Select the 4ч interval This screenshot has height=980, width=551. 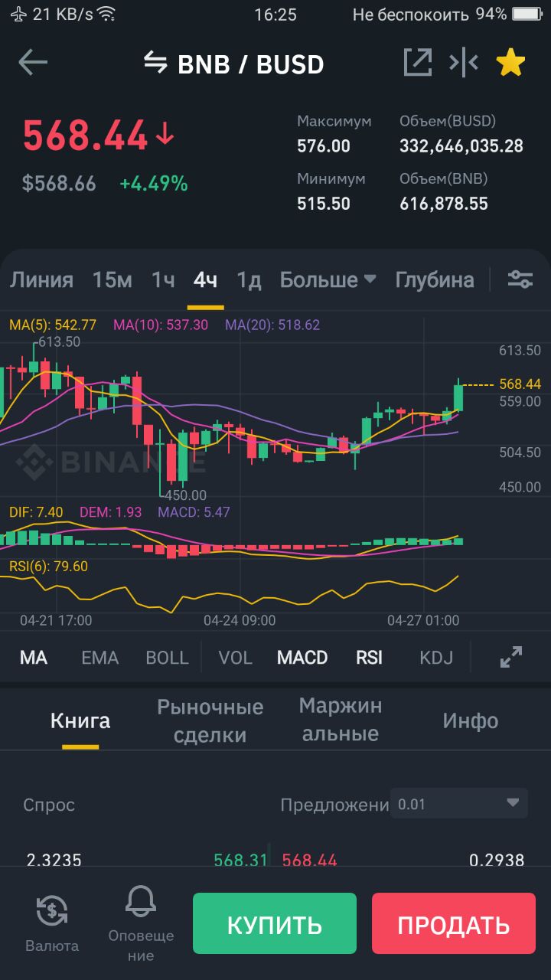point(205,279)
